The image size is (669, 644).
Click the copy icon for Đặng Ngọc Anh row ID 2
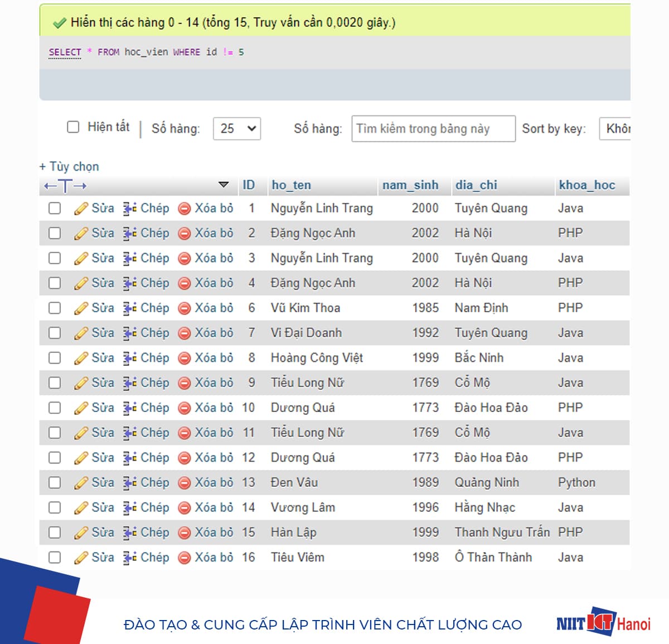pyautogui.click(x=130, y=234)
